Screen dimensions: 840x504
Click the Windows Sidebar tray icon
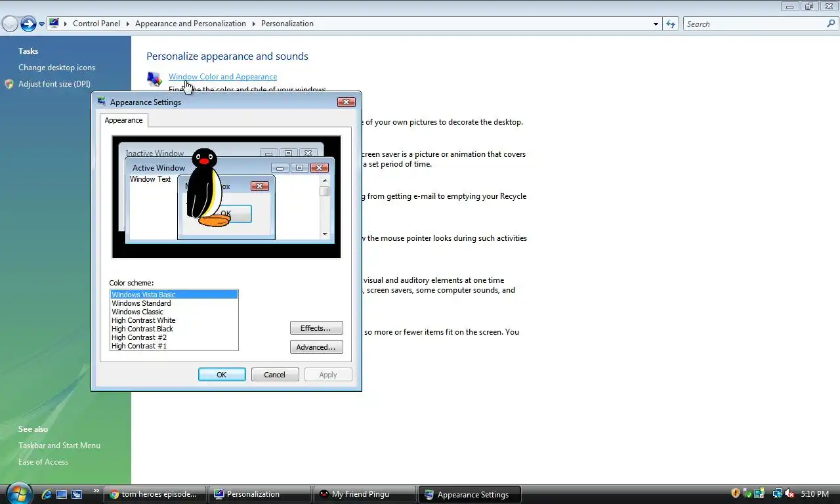pos(759,493)
